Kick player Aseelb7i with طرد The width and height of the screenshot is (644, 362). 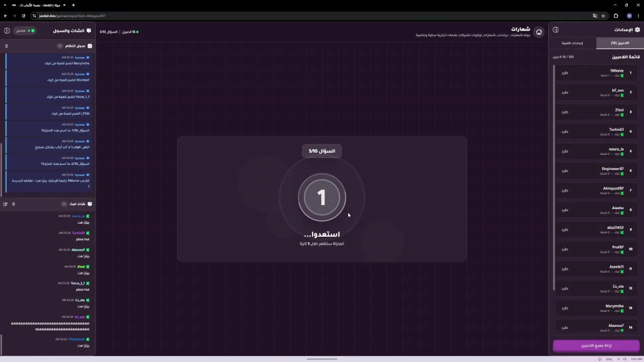[x=565, y=269]
